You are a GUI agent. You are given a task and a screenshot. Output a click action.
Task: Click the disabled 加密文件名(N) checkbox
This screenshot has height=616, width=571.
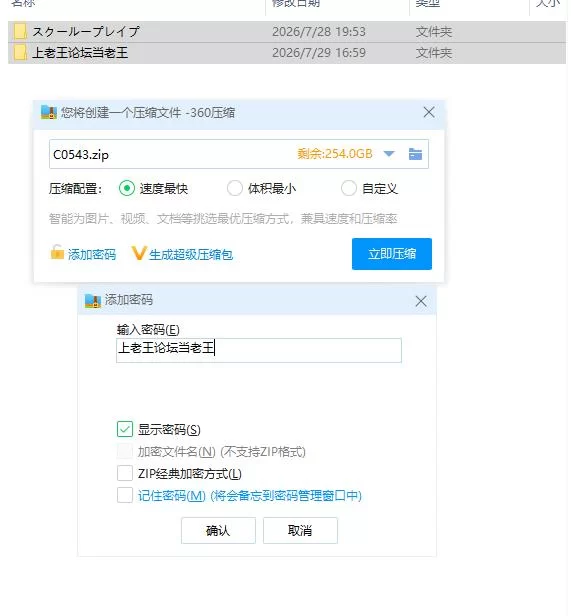[125, 451]
